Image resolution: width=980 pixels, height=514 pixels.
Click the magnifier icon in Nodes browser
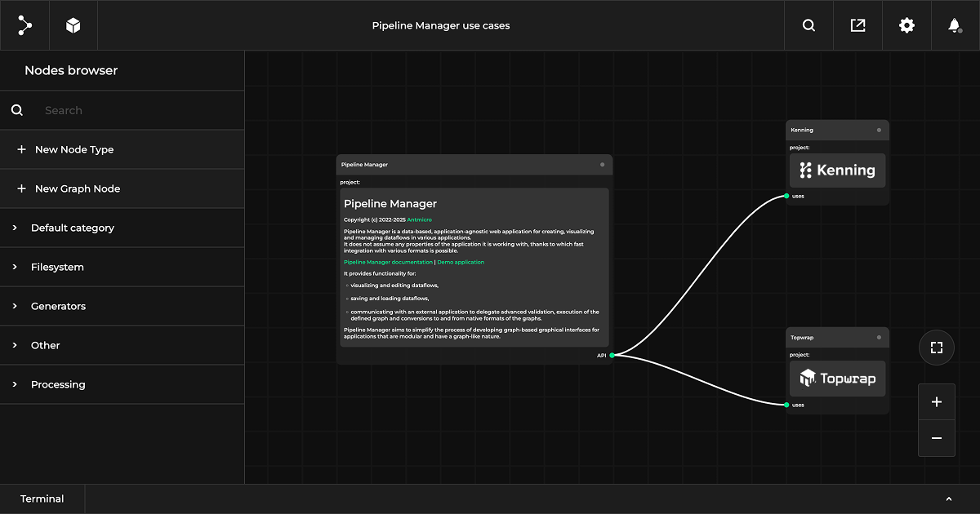point(17,110)
